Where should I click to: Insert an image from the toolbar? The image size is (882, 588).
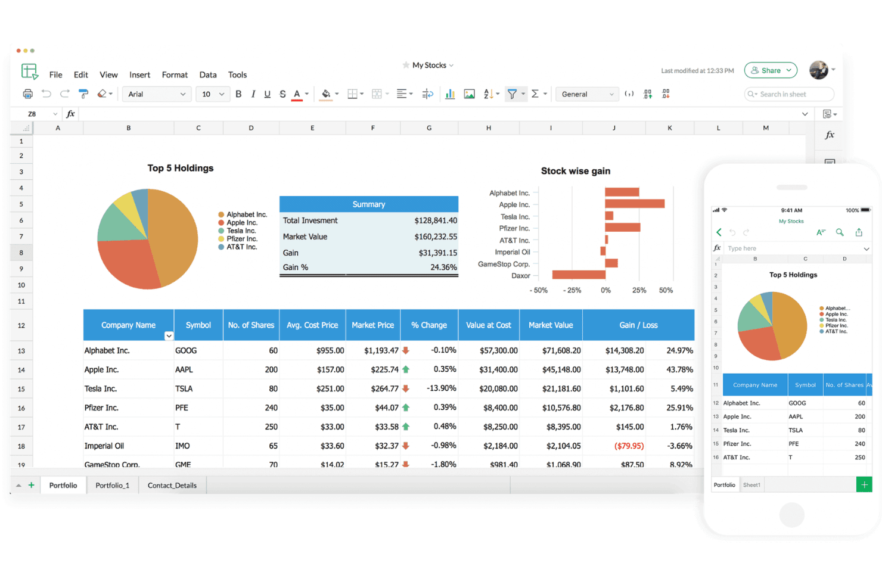[x=470, y=94]
